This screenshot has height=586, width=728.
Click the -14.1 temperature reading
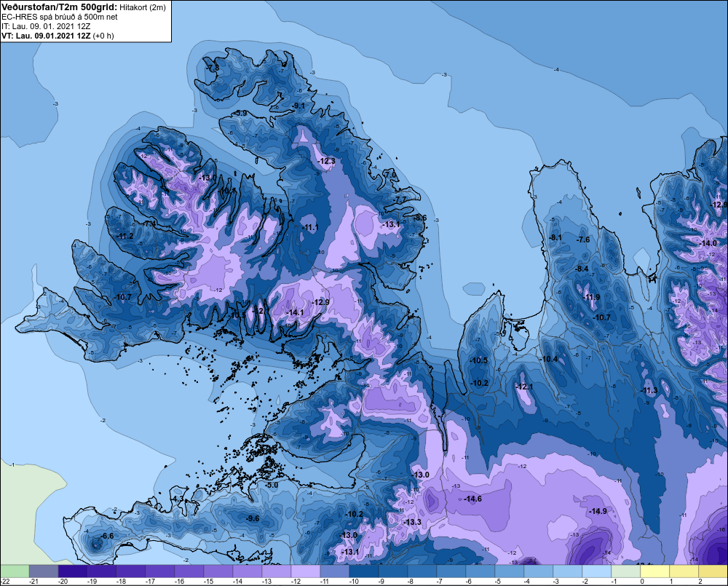coord(295,312)
